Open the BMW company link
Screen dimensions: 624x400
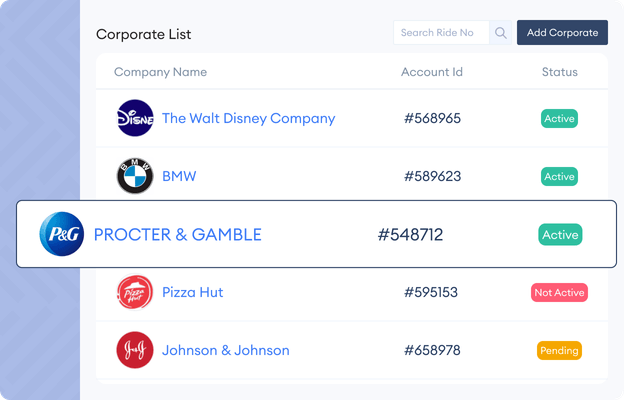[x=179, y=176]
